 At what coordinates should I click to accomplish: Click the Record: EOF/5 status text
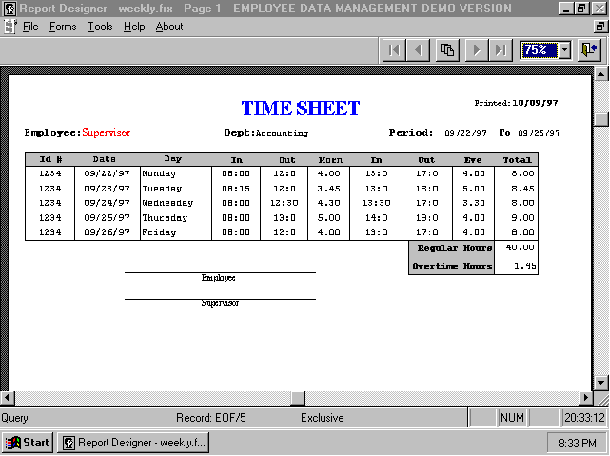pos(210,418)
